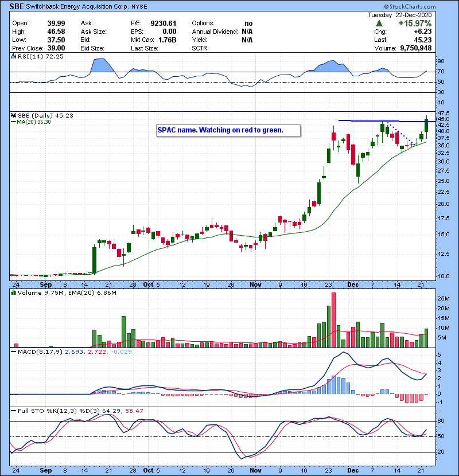Click the P/E value 9230.61
This screenshot has width=459, height=476.
pyautogui.click(x=164, y=24)
